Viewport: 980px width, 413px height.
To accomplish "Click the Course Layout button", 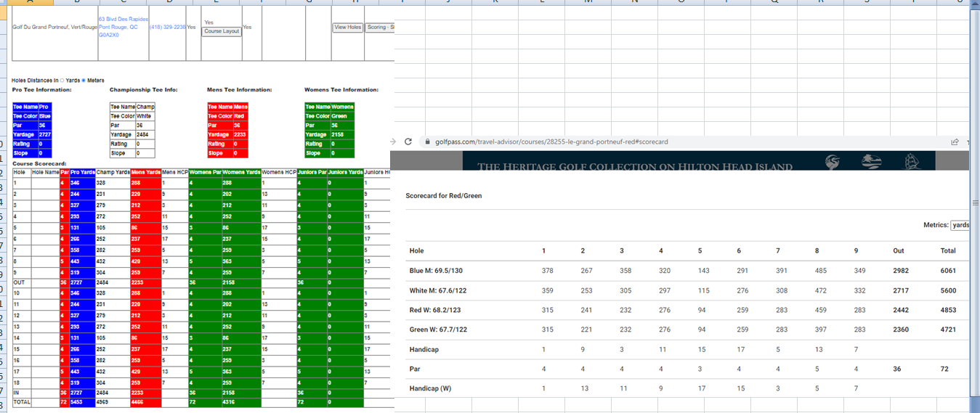I will point(222,31).
